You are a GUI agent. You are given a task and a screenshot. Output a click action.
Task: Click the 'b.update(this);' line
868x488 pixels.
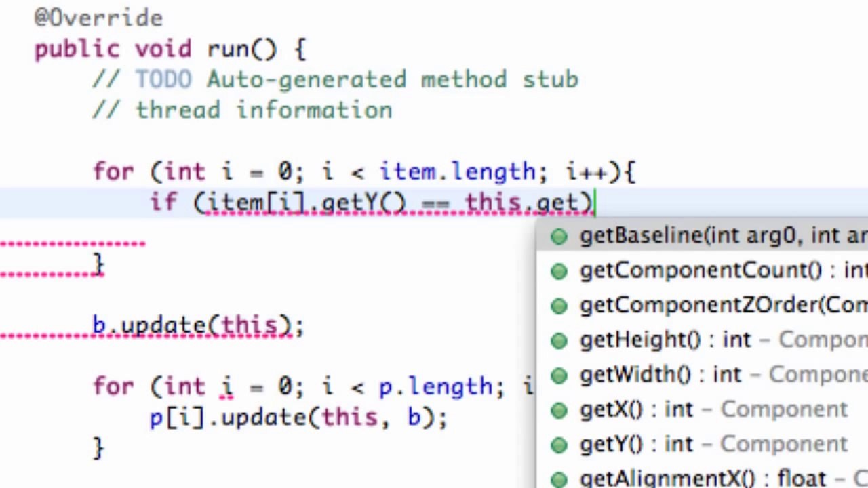pos(199,326)
